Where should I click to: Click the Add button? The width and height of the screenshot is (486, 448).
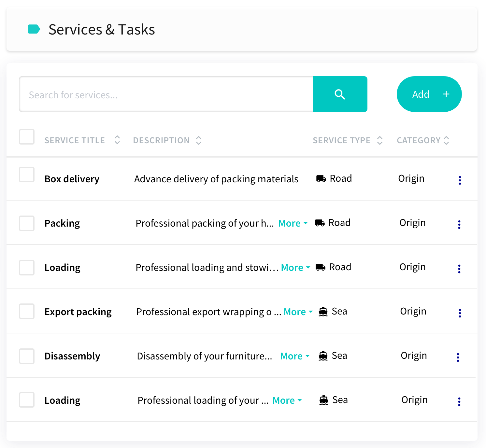click(x=429, y=94)
